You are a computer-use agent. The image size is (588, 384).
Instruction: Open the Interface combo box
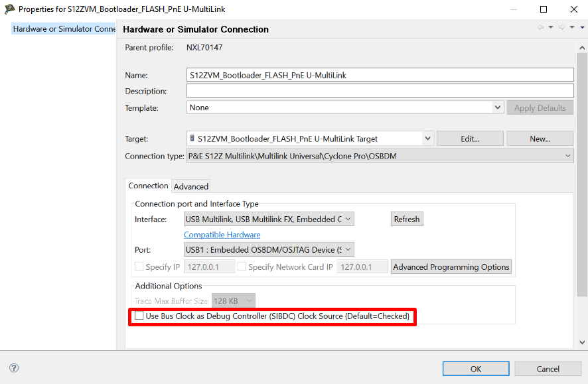[348, 219]
